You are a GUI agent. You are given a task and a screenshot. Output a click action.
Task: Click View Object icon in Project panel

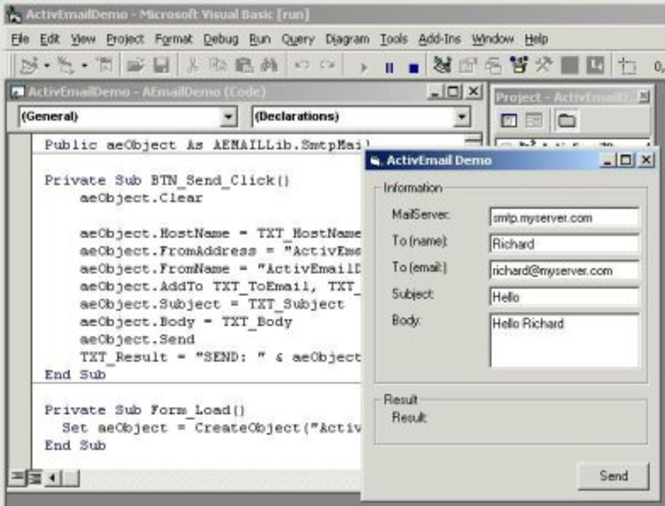[x=534, y=120]
